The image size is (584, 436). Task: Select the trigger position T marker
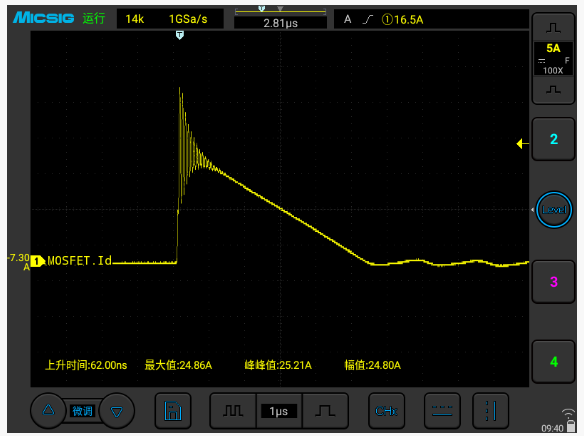(x=180, y=35)
